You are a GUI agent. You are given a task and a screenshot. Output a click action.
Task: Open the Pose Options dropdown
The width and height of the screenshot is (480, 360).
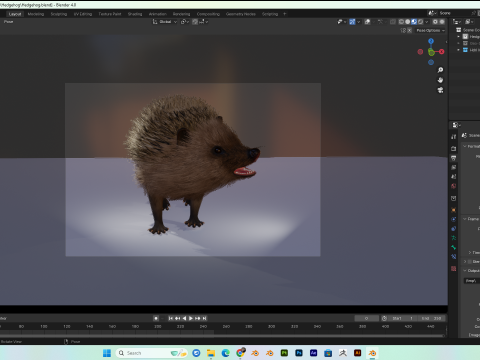430,30
